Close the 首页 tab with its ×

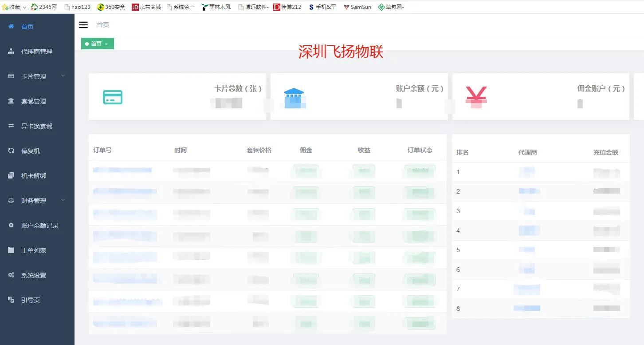[x=106, y=44]
